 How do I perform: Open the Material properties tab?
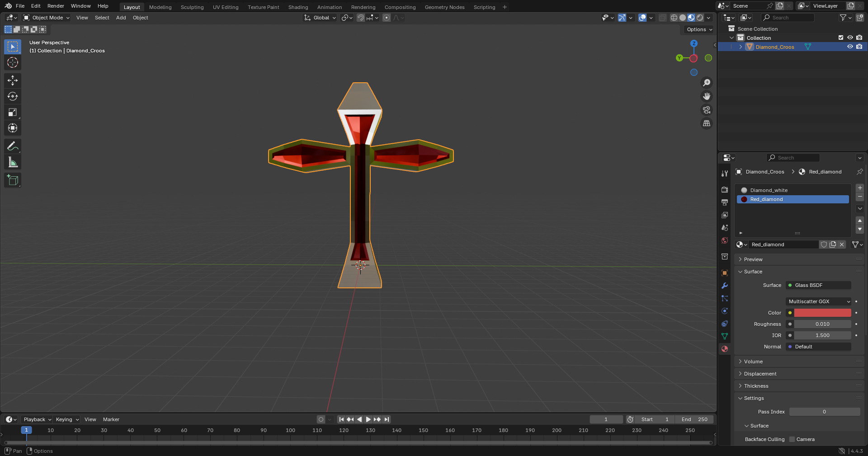point(725,349)
